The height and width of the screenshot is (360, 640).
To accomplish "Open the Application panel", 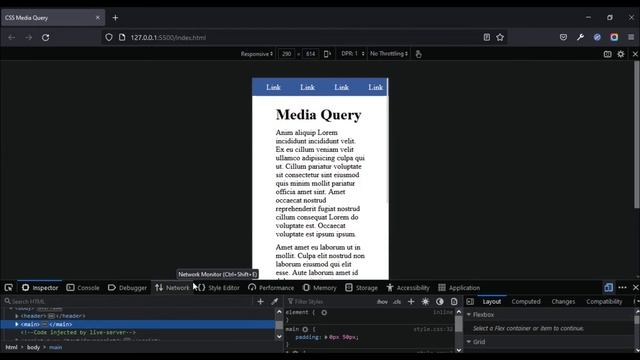I will coord(459,288).
